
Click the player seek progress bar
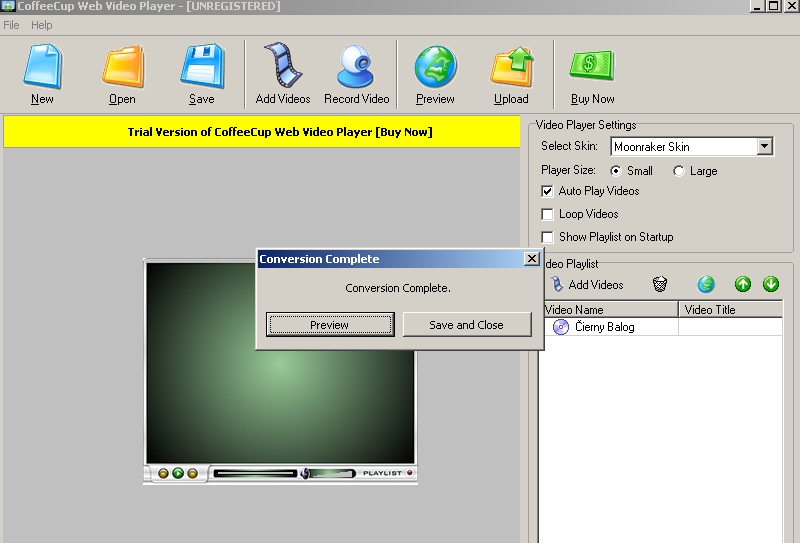tap(255, 474)
